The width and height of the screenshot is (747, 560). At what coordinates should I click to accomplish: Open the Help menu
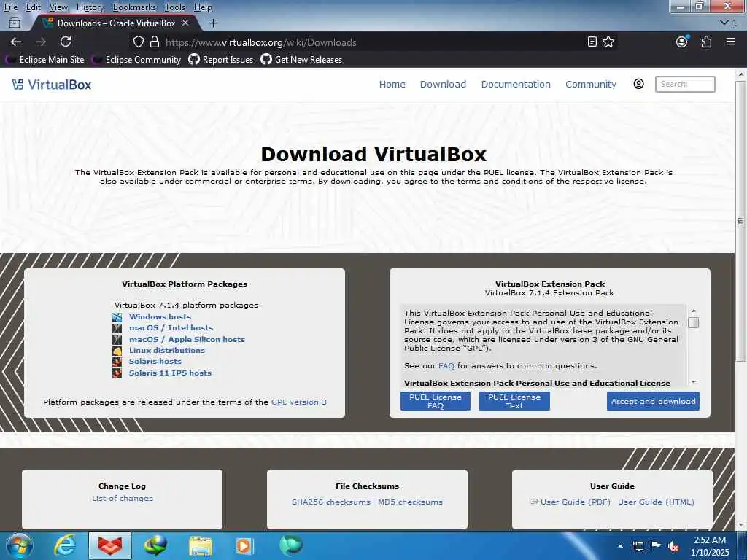(203, 7)
